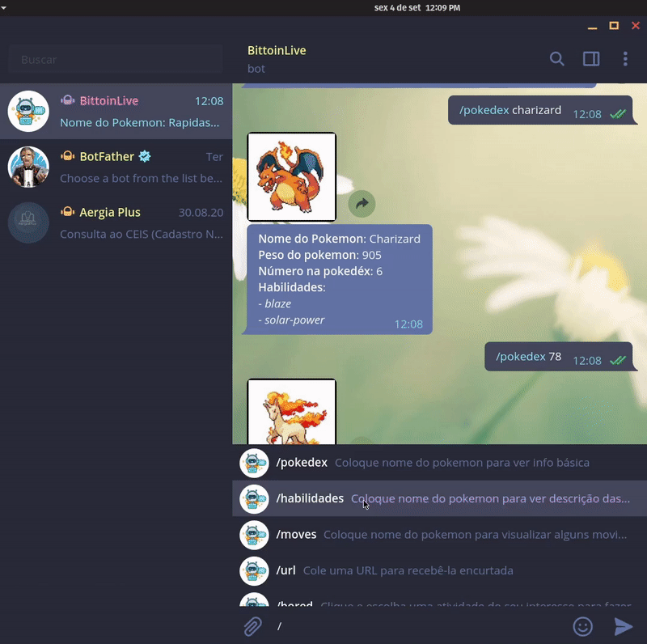Click 'Peso do pokemon: 905' line
The height and width of the screenshot is (644, 647).
tap(319, 255)
